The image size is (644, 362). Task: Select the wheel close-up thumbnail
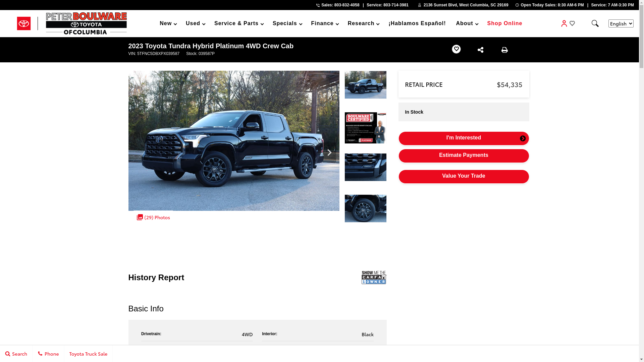(x=365, y=208)
